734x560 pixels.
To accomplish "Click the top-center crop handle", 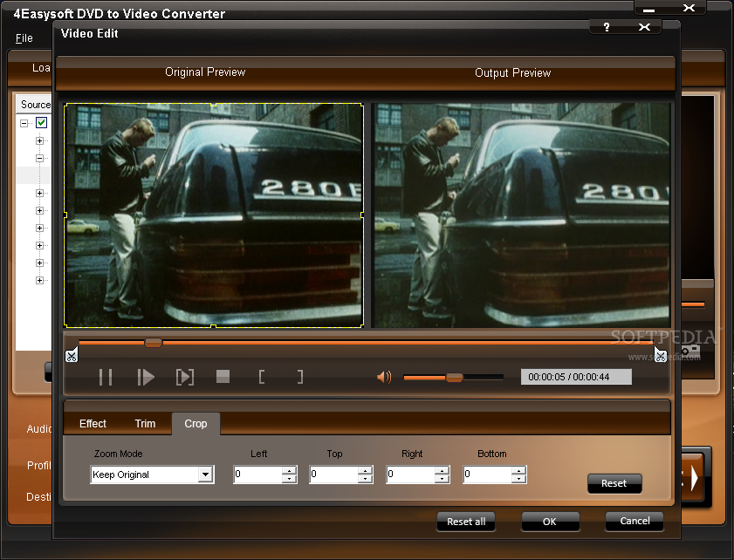I will coord(214,105).
